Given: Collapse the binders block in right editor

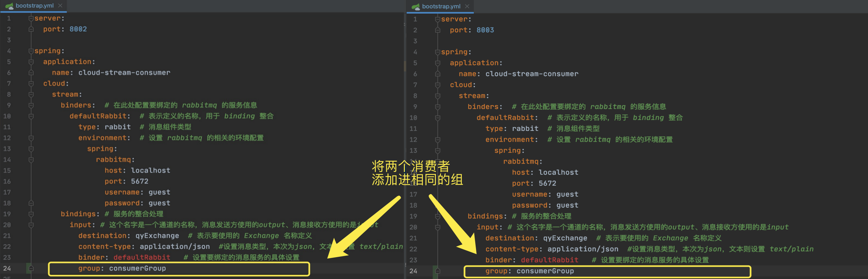Looking at the screenshot, I should pyautogui.click(x=438, y=107).
